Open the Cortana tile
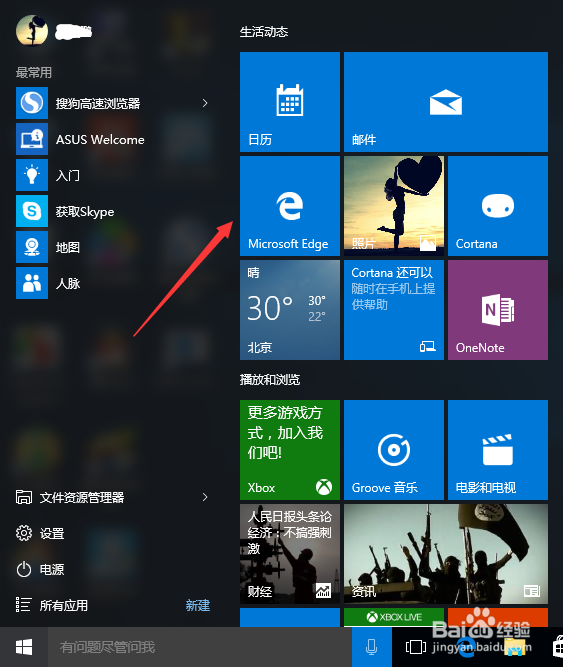This screenshot has height=667, width=563. pyautogui.click(x=498, y=206)
